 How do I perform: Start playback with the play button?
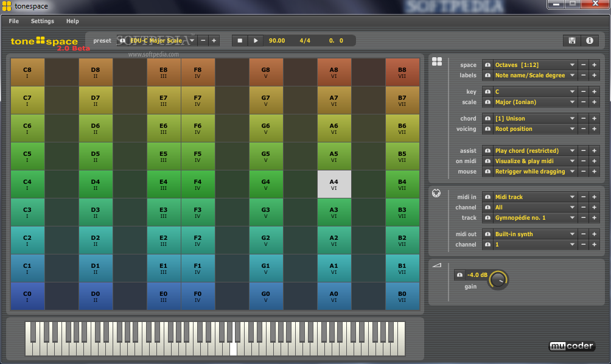tap(255, 41)
